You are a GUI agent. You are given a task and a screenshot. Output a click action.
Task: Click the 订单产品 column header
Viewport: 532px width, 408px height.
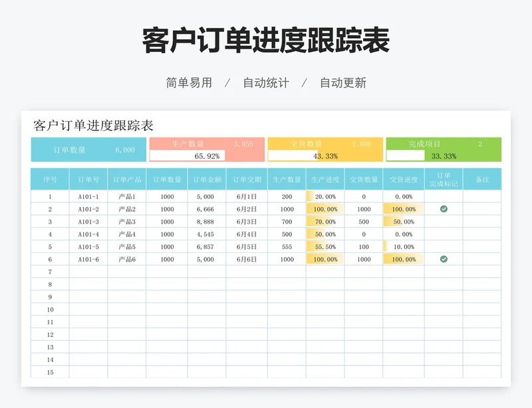click(x=127, y=179)
